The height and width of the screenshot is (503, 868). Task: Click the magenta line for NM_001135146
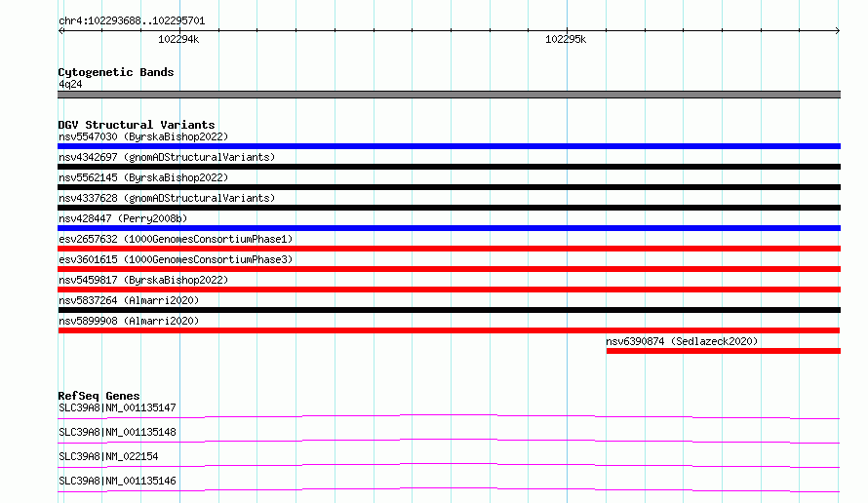(449, 489)
